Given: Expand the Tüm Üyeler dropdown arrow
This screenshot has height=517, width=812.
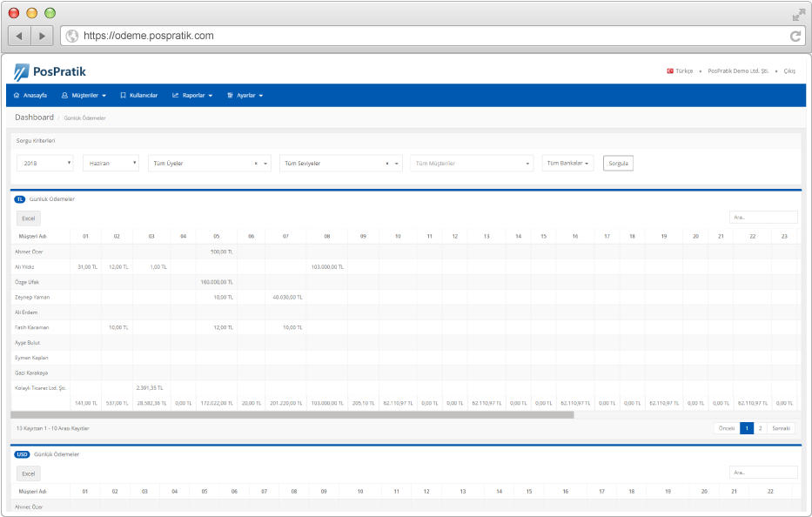Looking at the screenshot, I should pos(265,164).
